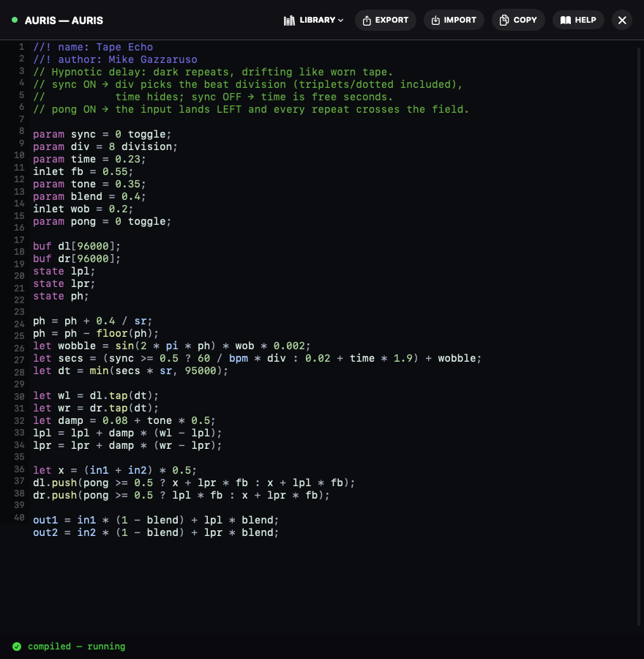Click the 'dl.push(pong' line
The height and width of the screenshot is (659, 644).
click(194, 483)
